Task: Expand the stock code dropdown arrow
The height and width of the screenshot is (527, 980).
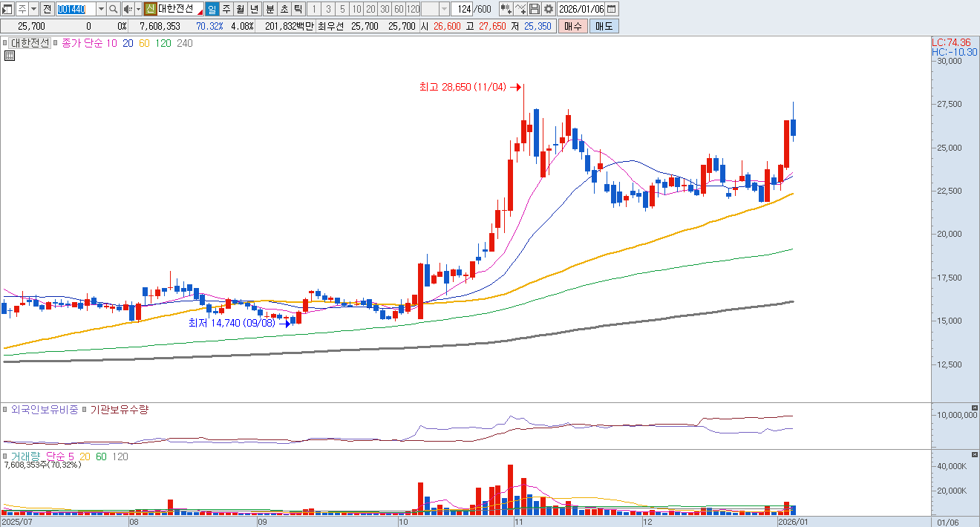Action: point(101,9)
